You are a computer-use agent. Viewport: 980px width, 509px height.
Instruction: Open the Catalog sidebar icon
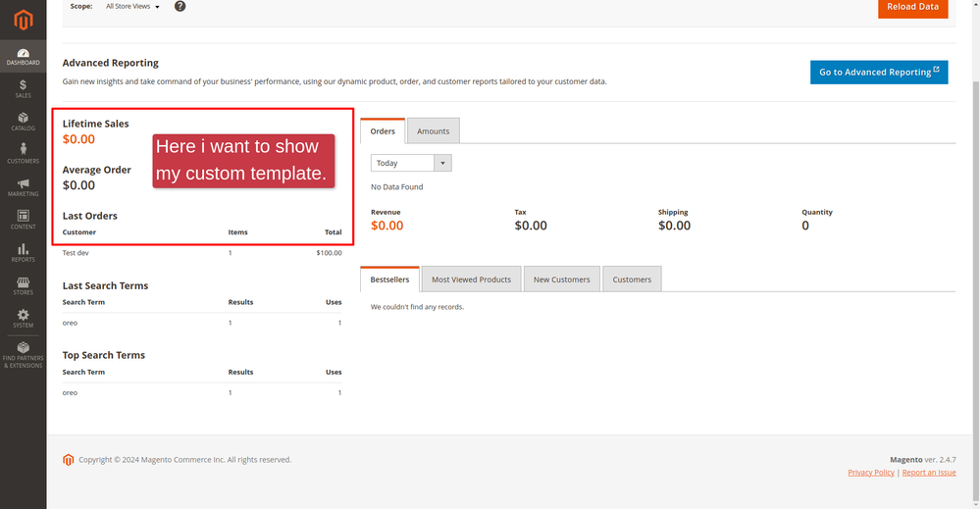coord(23,122)
